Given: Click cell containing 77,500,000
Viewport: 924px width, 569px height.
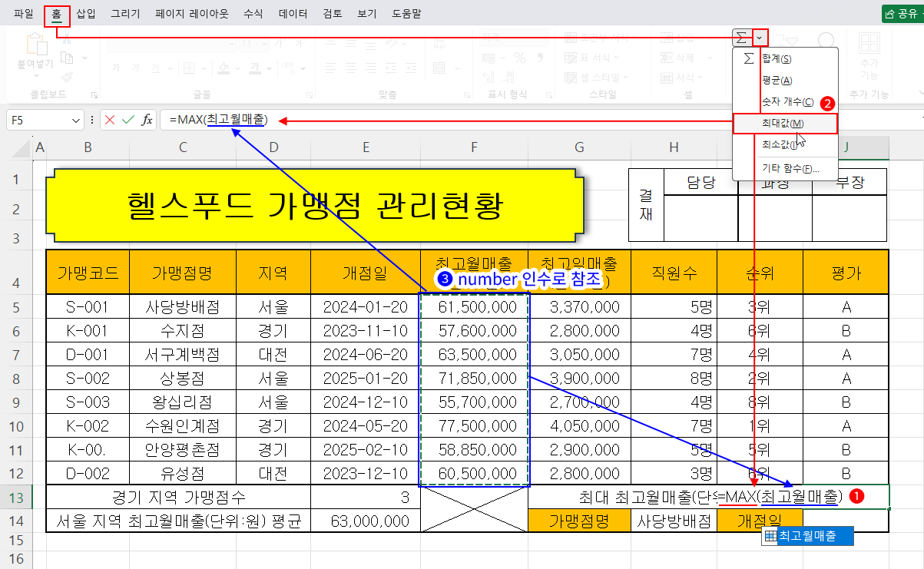Looking at the screenshot, I should point(474,426).
